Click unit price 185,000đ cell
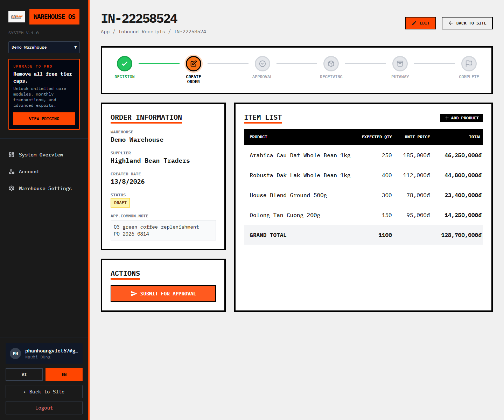This screenshot has width=504, height=420. [x=416, y=155]
